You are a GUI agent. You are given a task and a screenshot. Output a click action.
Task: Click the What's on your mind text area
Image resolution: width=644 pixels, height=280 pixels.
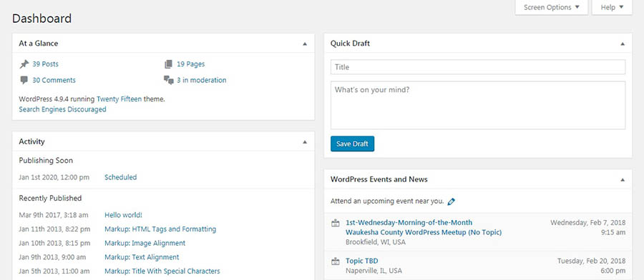tap(478, 106)
